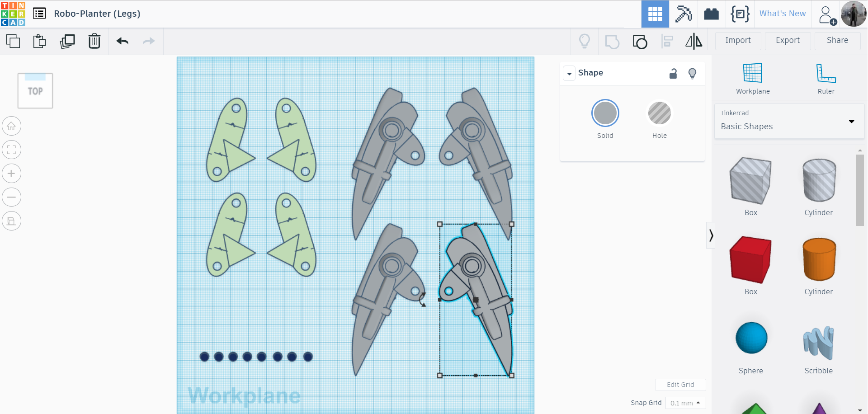Click the Paste icon in toolbar
The height and width of the screenshot is (414, 868).
pos(39,41)
